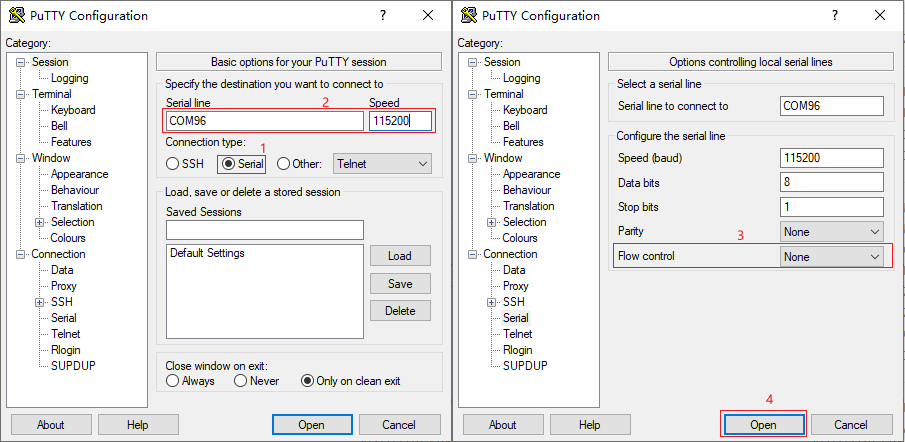Click the Save session button
905x442 pixels.
point(400,284)
